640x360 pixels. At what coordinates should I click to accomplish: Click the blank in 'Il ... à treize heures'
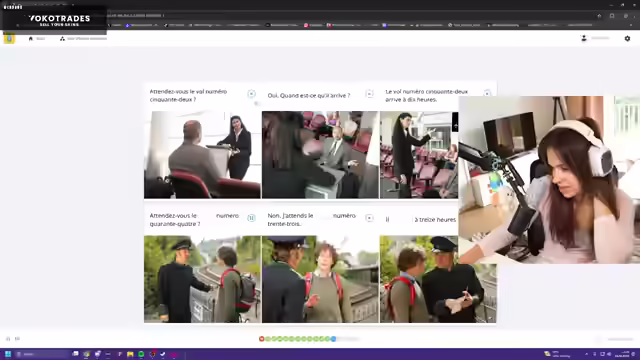[x=402, y=220]
